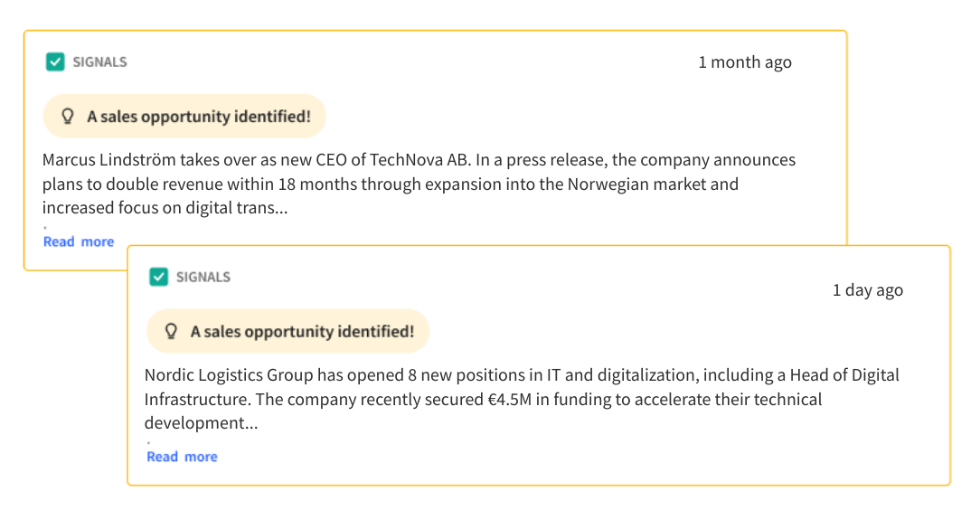Image resolution: width=980 pixels, height=520 pixels.
Task: Click the SIGNALS label on the TechNova card
Action: pyautogui.click(x=99, y=62)
